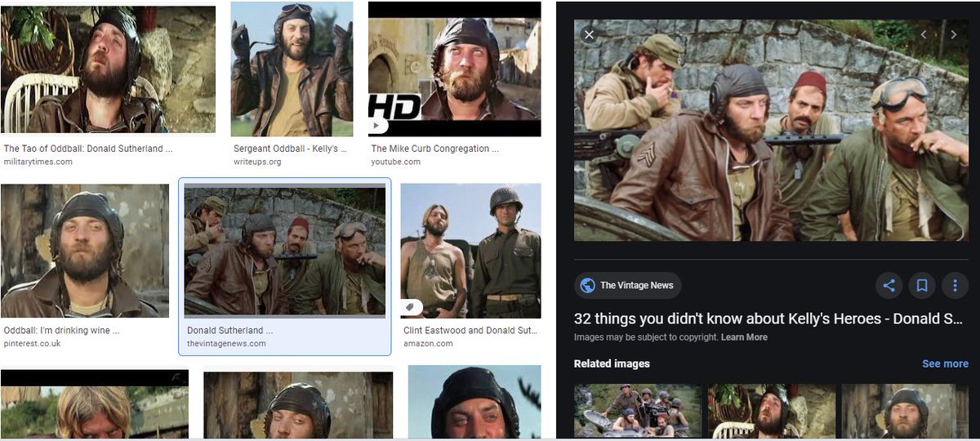The image size is (980, 441).
Task: Click the thevintagenews.com source text
Action: coord(226,344)
